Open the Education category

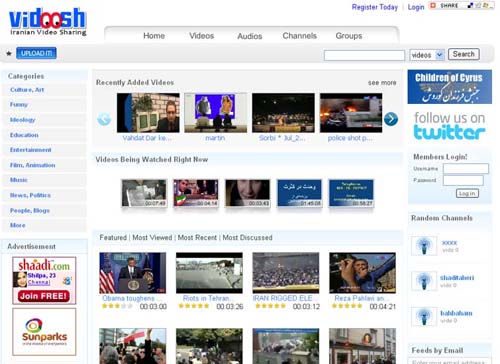(x=24, y=135)
